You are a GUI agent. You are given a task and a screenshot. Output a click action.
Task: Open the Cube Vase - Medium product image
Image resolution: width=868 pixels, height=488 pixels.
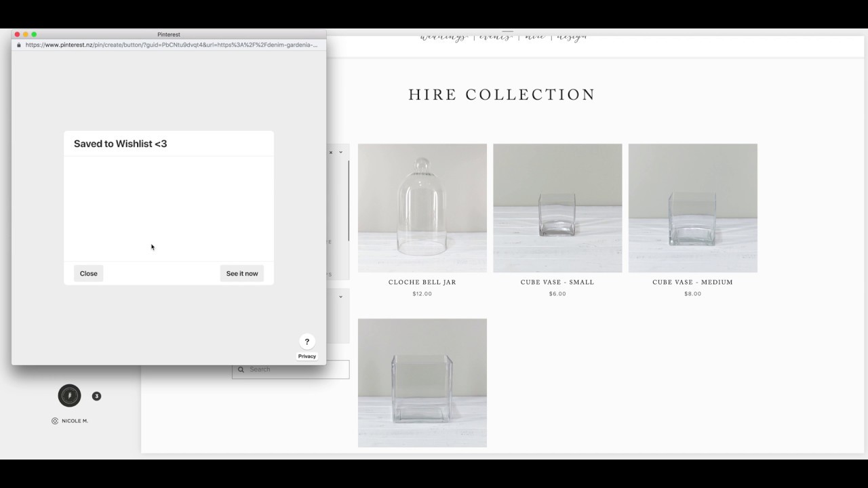click(693, 208)
